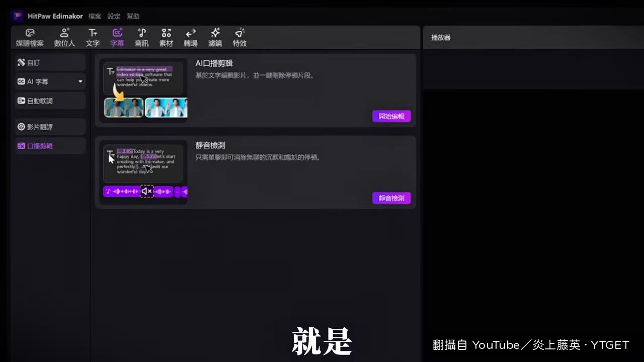Click the AI口播剪輯 preview thumbnail

[143, 90]
